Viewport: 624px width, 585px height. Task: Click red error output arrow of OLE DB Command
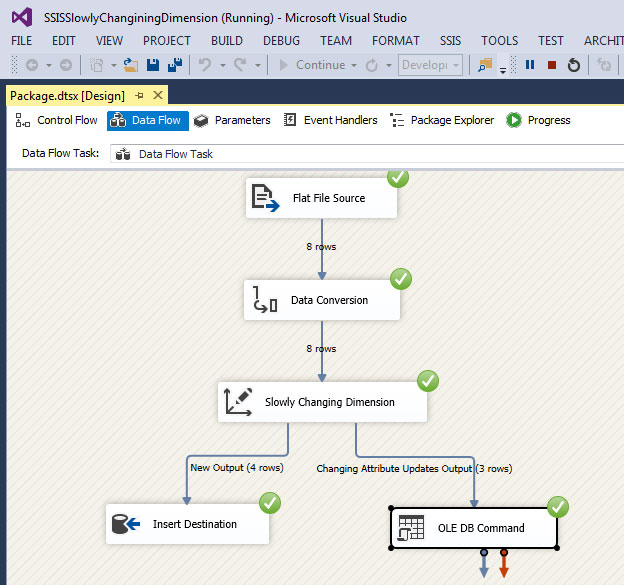[504, 564]
